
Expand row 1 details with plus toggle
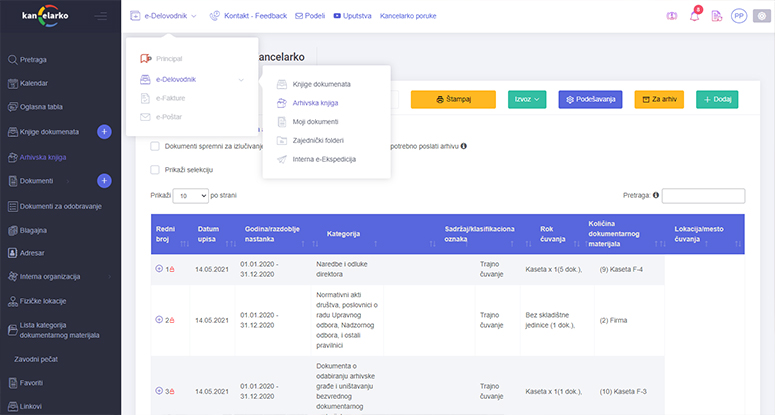click(158, 269)
